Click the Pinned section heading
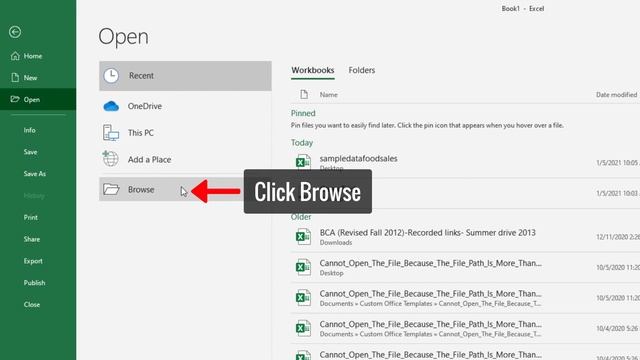Screen dimensions: 640x360 coord(303,113)
